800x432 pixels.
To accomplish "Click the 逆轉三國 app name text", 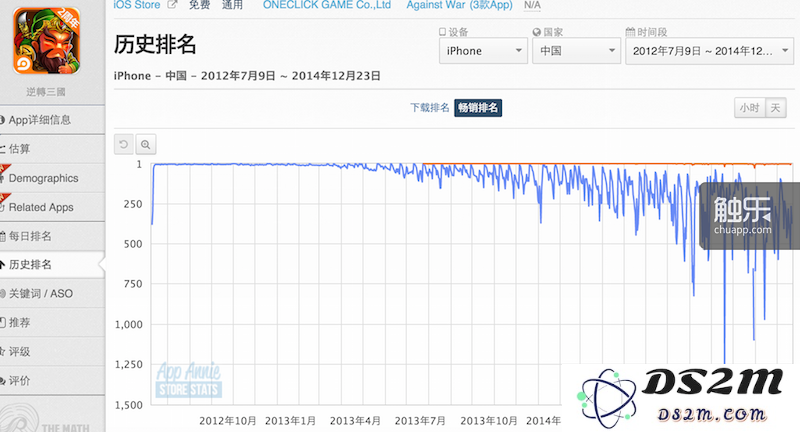I will [46, 92].
